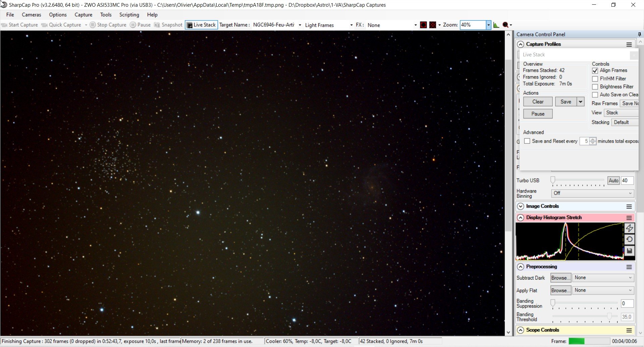Click the Turbo USB value field

pos(627,181)
